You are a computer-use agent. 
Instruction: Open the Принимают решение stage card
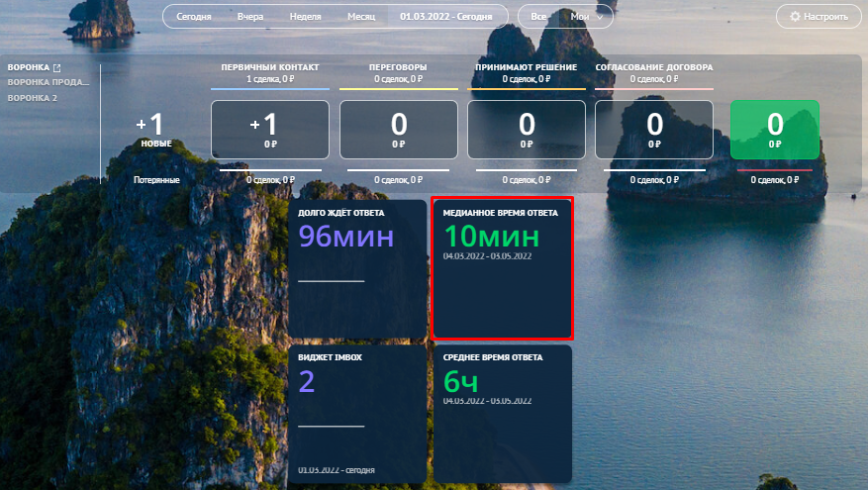pos(527,130)
